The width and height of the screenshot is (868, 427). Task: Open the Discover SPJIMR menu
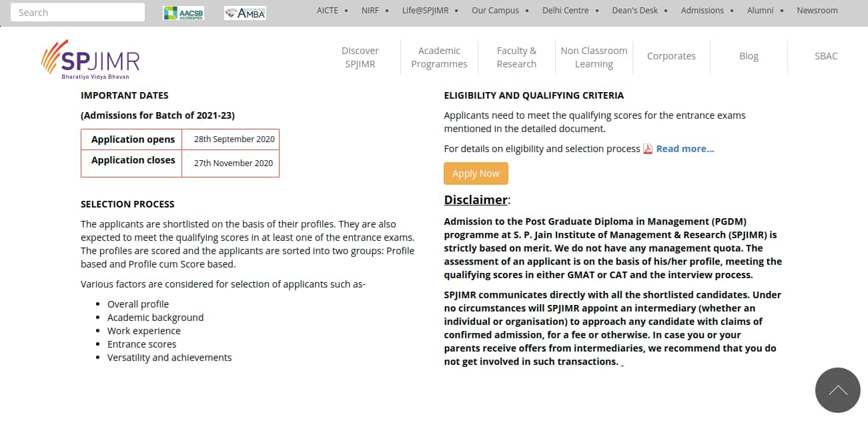coord(360,57)
